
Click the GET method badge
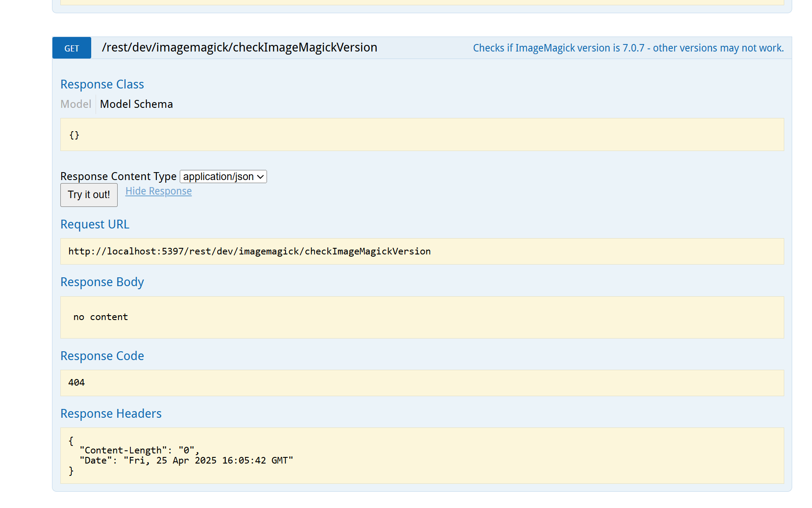coord(71,48)
